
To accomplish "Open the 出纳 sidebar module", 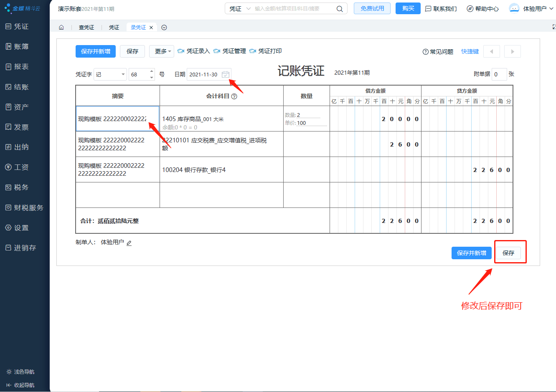I will coord(17,147).
